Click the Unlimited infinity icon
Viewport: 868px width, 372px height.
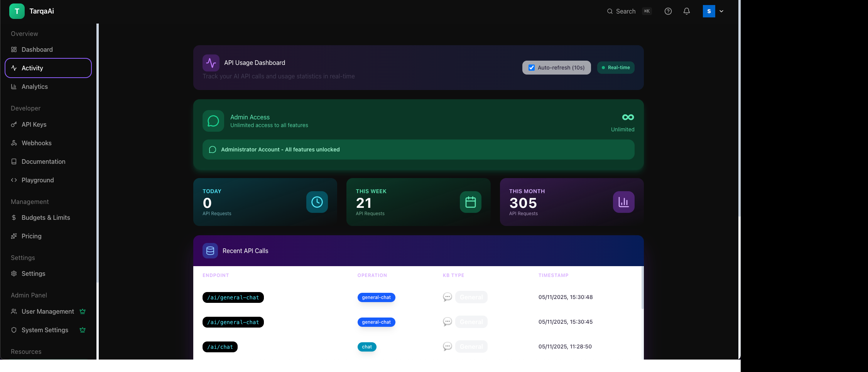[x=628, y=117]
